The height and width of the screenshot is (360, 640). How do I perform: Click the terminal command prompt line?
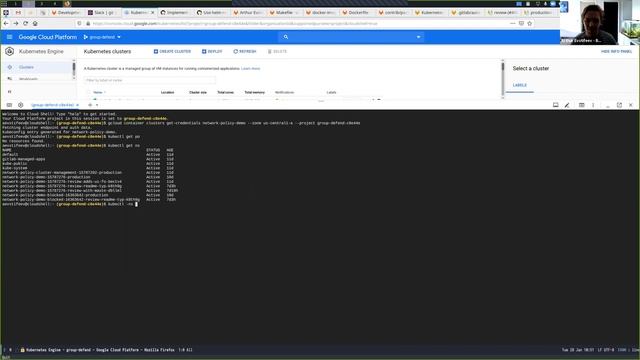[x=69, y=204]
